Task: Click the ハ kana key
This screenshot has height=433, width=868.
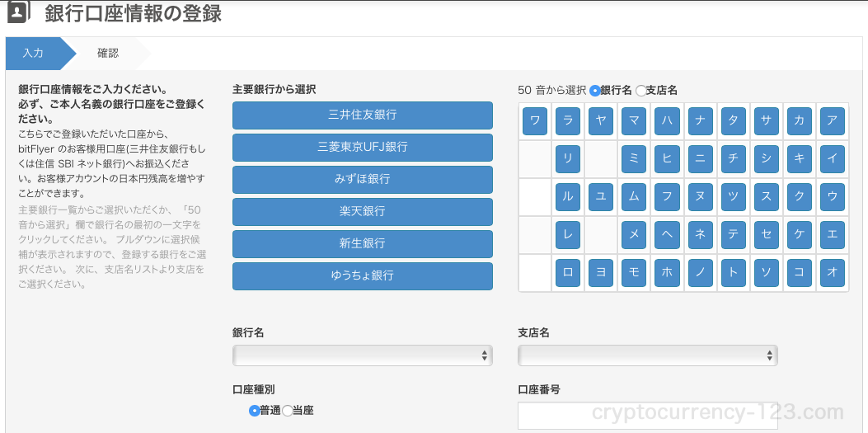Action: click(x=667, y=121)
